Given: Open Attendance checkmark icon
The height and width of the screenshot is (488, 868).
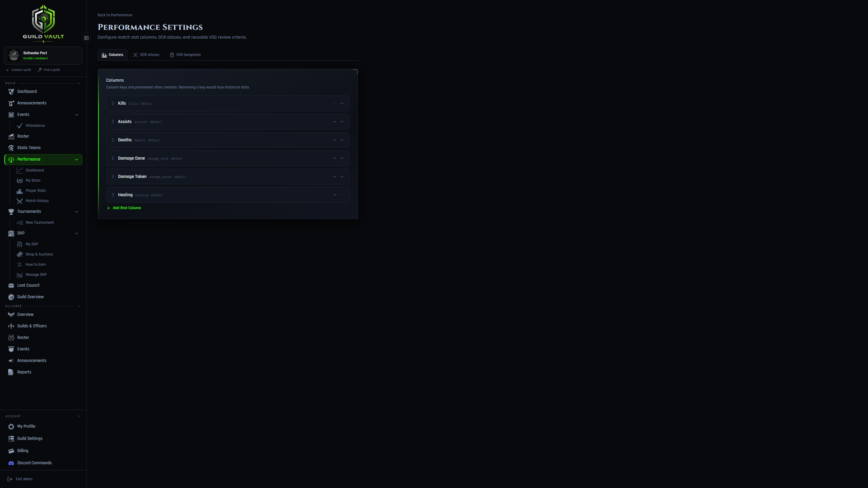Looking at the screenshot, I should tap(20, 126).
